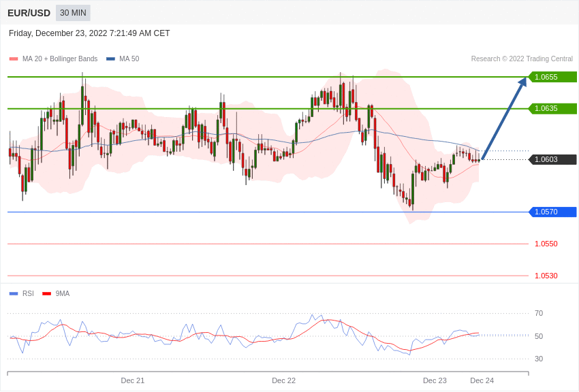Click the RSI legend label
579x392 pixels.
tap(28, 293)
